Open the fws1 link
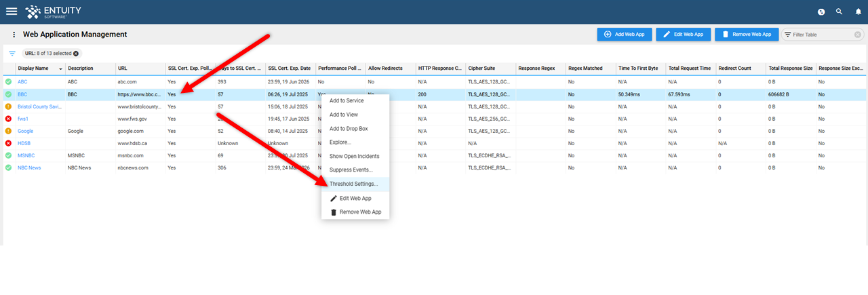The image size is (868, 295). [23, 119]
